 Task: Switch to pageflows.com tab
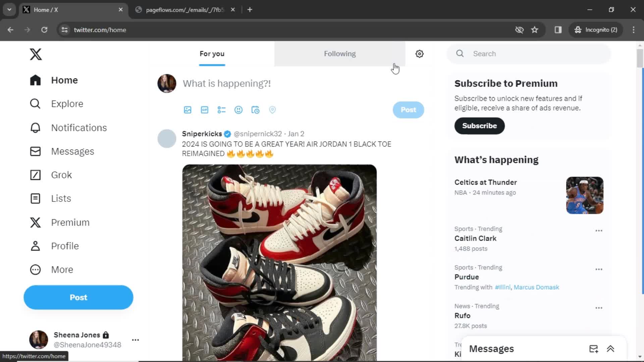184,10
